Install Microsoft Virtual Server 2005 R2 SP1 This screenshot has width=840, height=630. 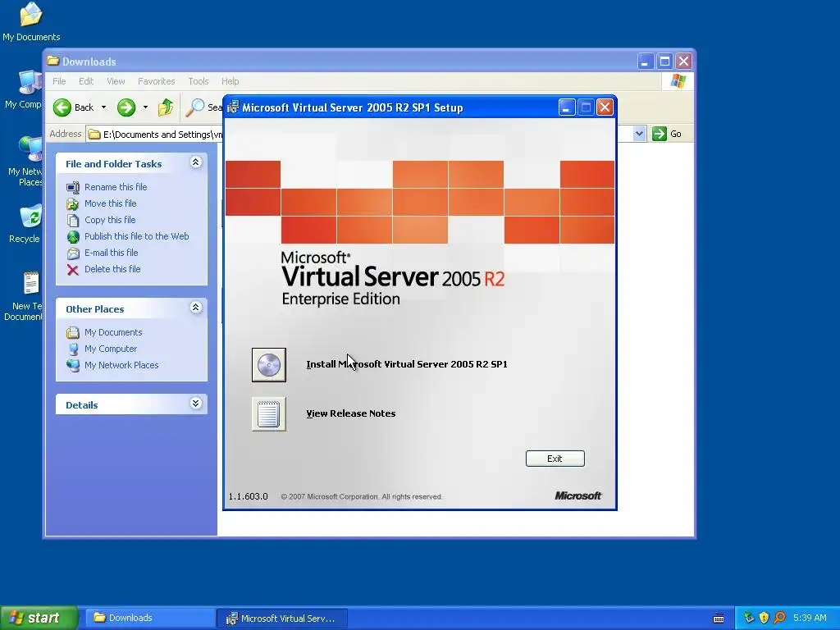407,364
